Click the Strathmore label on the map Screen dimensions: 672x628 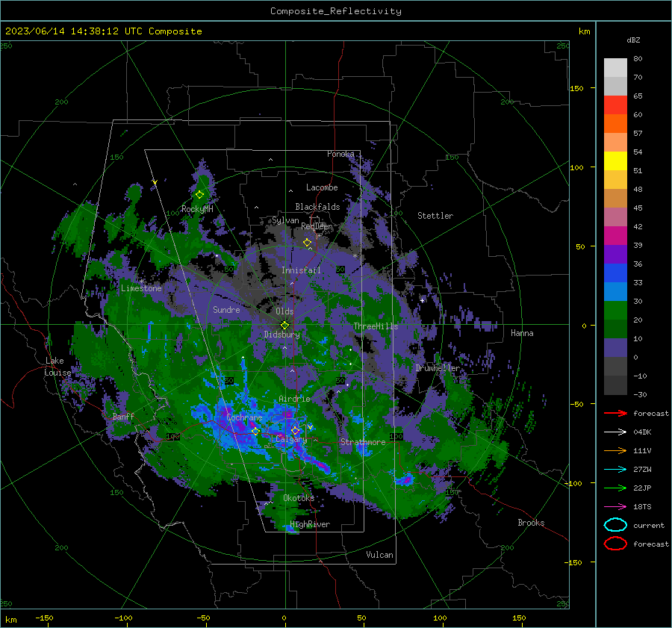tap(363, 442)
